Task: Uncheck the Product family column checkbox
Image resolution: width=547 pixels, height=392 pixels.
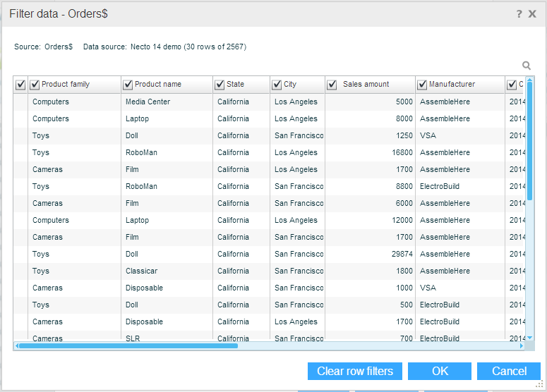Action: 35,85
